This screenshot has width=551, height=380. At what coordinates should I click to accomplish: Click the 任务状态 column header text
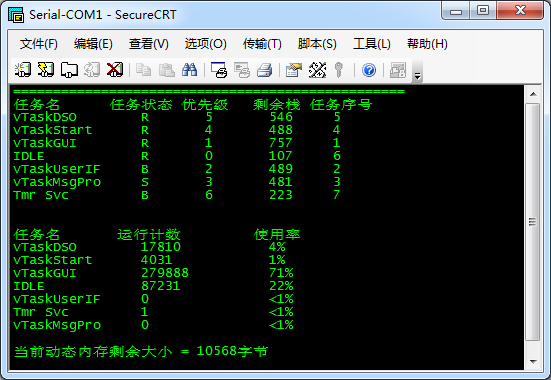pyautogui.click(x=141, y=104)
